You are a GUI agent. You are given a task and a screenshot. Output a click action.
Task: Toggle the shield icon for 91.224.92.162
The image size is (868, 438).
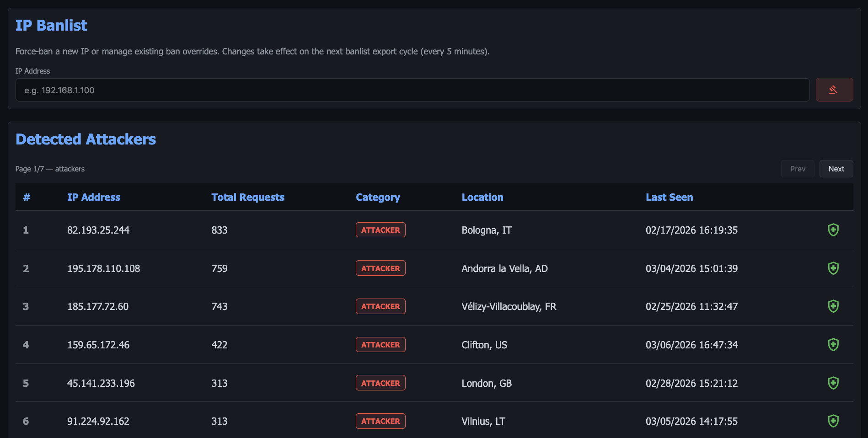tap(834, 421)
